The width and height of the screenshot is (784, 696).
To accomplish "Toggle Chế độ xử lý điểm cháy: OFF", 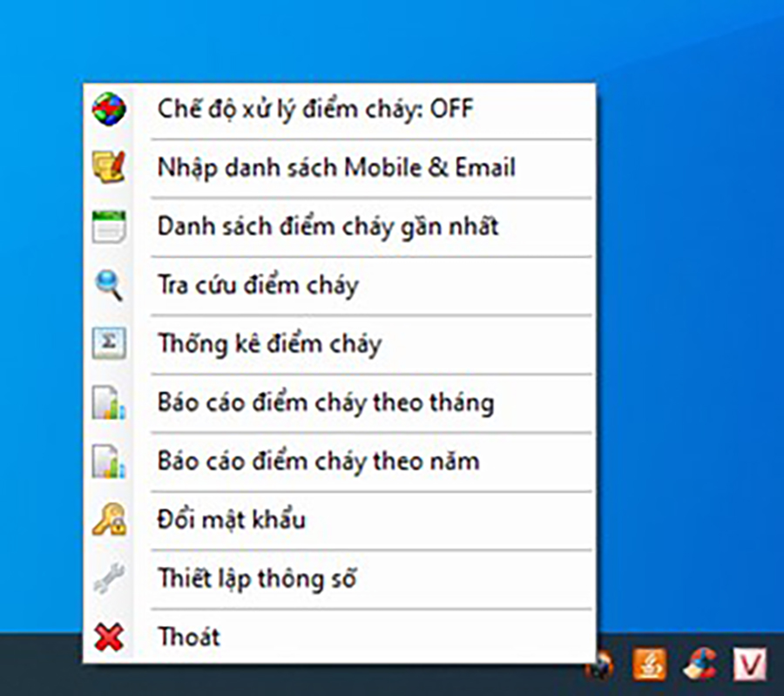I will pos(340,109).
